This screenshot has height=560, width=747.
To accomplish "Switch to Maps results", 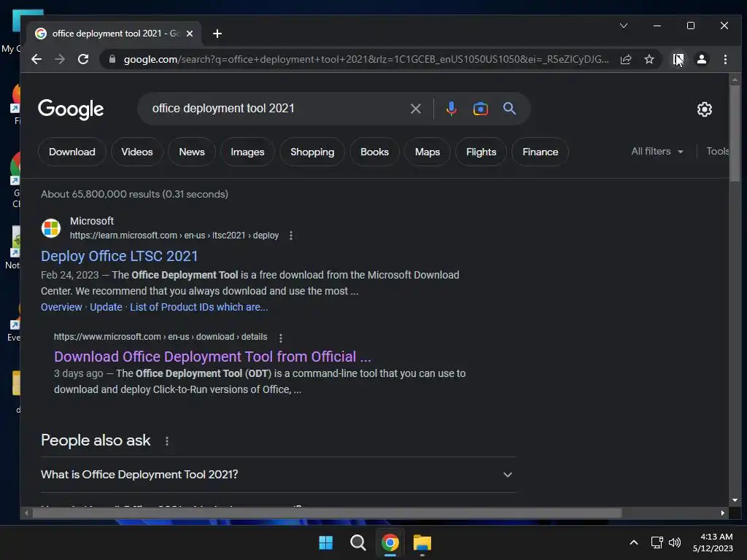I will (427, 152).
